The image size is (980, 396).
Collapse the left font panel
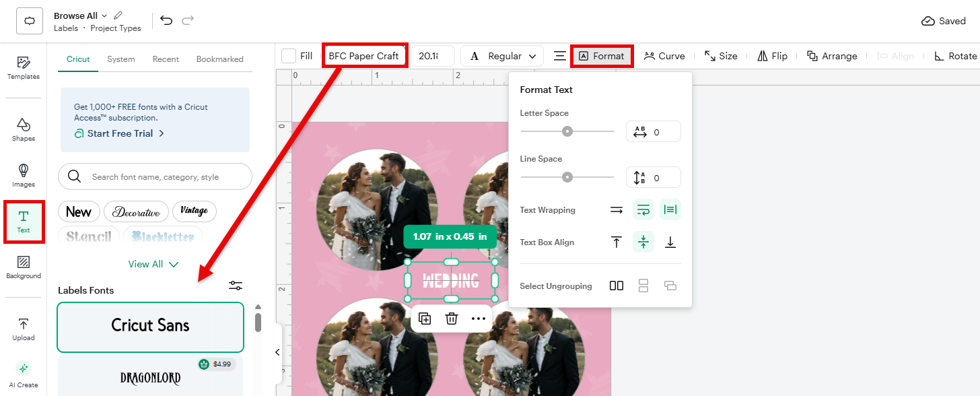[278, 352]
